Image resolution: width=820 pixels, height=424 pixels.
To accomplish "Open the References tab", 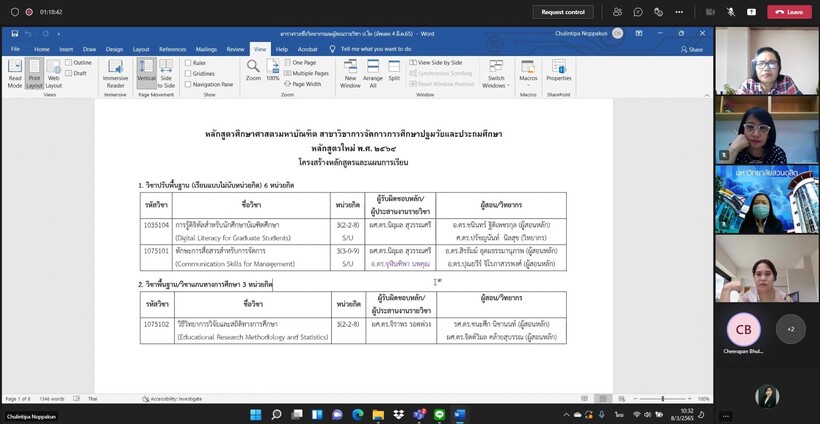I will (x=173, y=49).
